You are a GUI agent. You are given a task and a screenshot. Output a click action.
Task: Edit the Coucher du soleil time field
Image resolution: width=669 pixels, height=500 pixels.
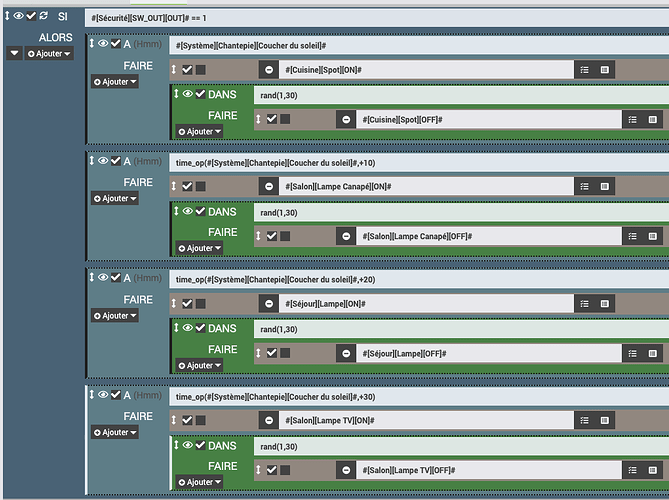point(419,46)
